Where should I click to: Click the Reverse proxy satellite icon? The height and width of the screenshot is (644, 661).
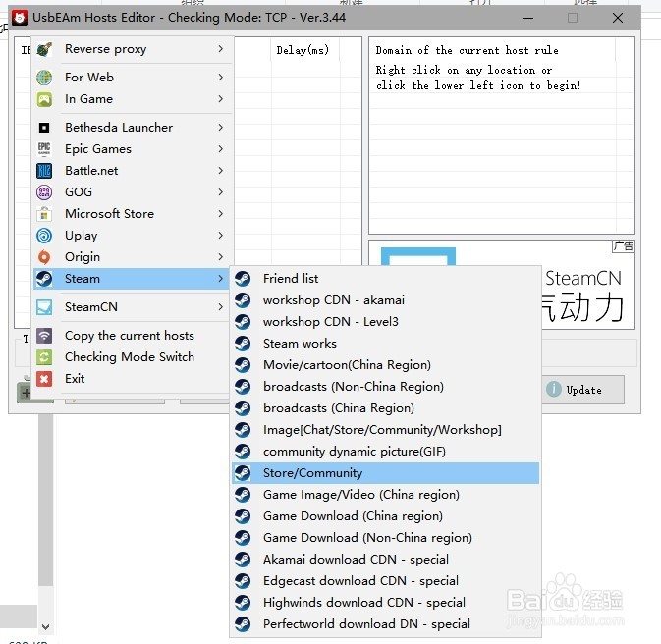tap(44, 49)
